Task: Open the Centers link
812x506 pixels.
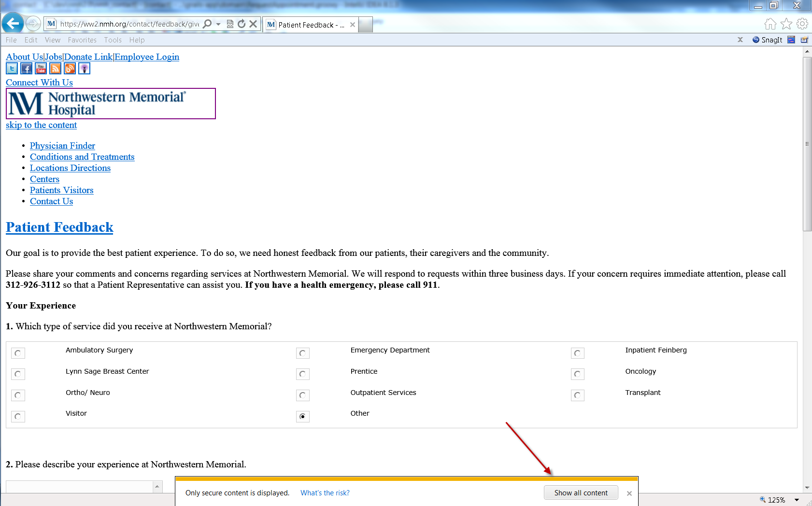Action: click(x=44, y=179)
